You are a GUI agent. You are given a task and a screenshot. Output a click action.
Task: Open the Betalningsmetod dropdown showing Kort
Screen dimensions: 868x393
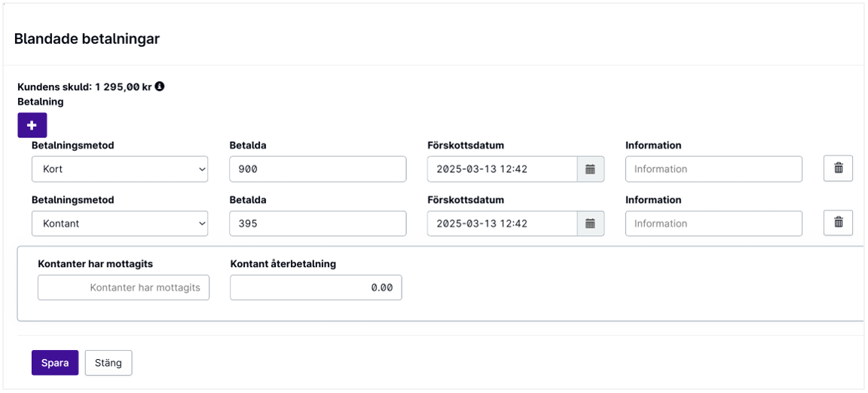click(x=120, y=169)
